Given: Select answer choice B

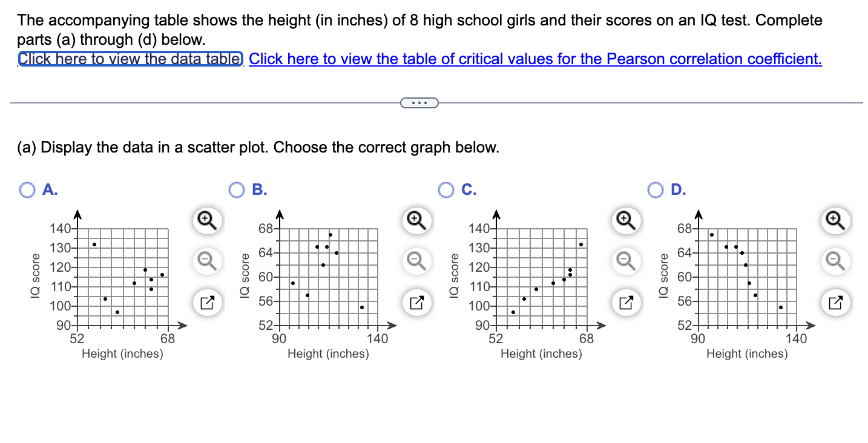Looking at the screenshot, I should (x=237, y=189).
